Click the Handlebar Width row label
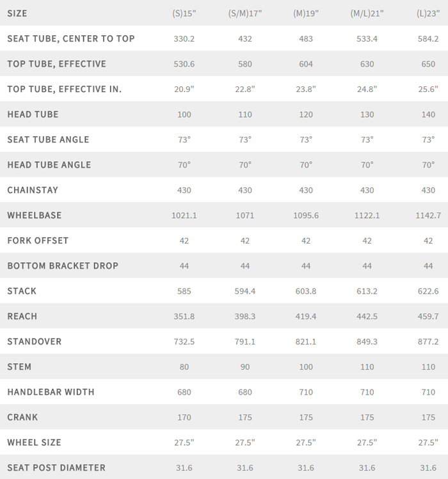Image resolution: width=448 pixels, height=479 pixels. pyautogui.click(x=51, y=392)
